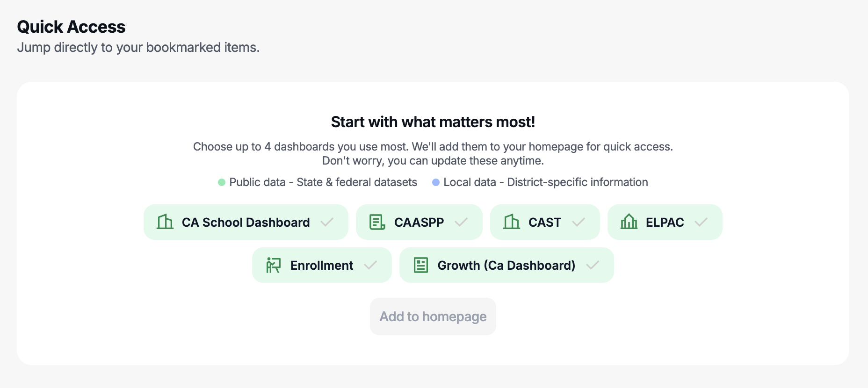Click the Add to homepage button
This screenshot has height=388, width=868.
pos(433,316)
